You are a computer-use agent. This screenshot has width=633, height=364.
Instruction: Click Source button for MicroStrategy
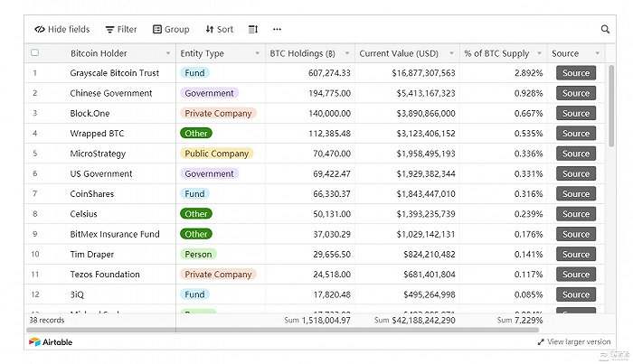pos(576,154)
